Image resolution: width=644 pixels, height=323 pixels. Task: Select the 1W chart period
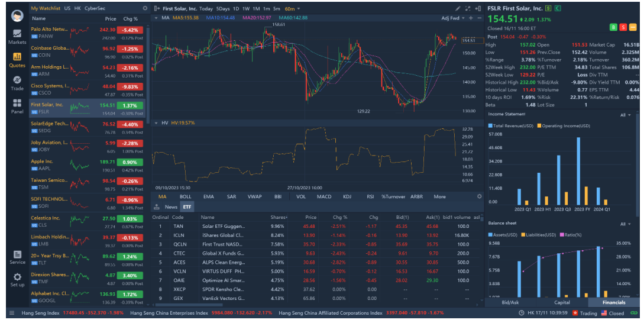coord(245,9)
